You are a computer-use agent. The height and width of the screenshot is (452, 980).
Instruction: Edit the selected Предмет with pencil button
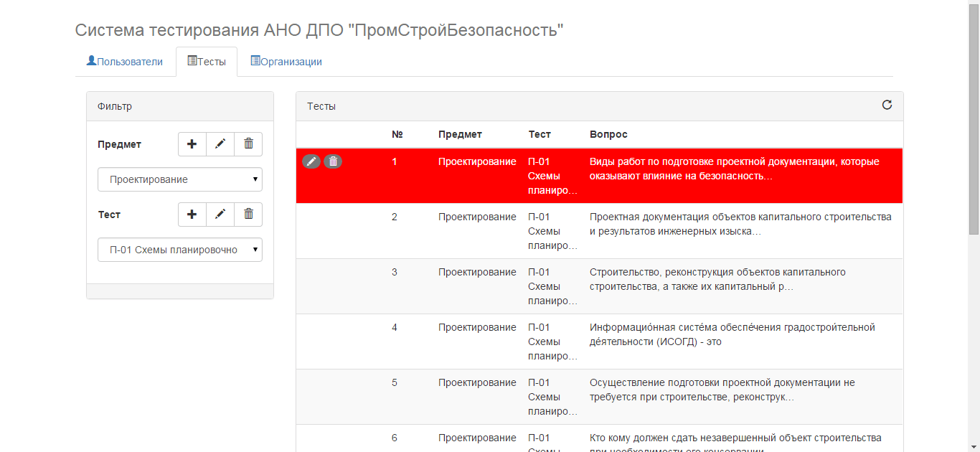[220, 144]
